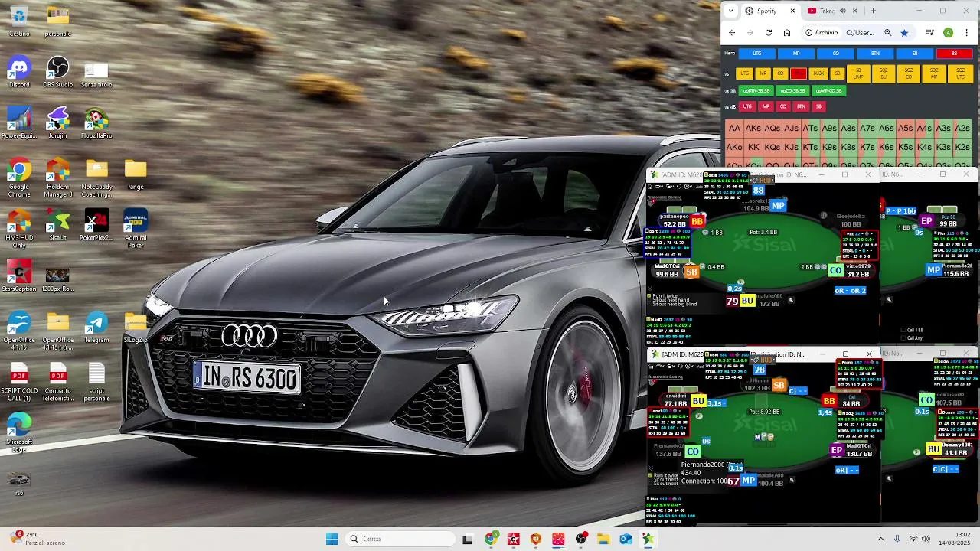Select Hero BTN position button
Viewport: 980px width, 551px height.
click(x=875, y=54)
